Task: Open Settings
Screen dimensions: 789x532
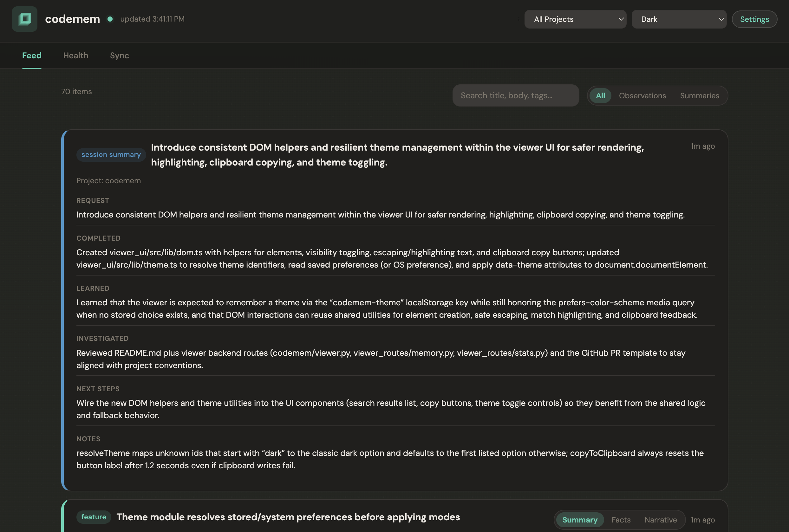Action: (754, 19)
